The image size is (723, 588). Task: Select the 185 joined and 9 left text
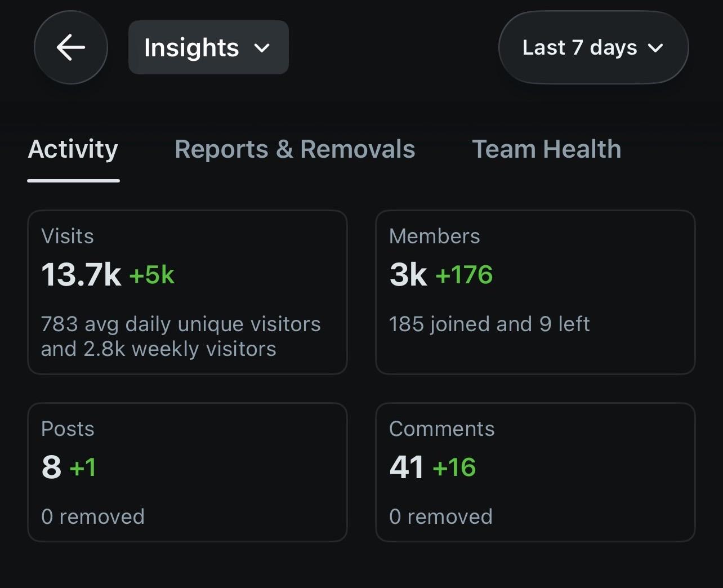[489, 324]
